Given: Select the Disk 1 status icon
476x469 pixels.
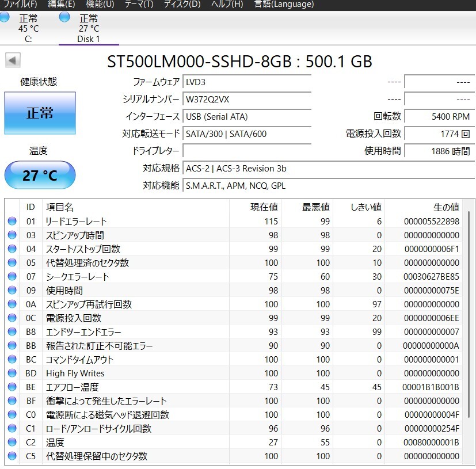Looking at the screenshot, I should point(64,18).
